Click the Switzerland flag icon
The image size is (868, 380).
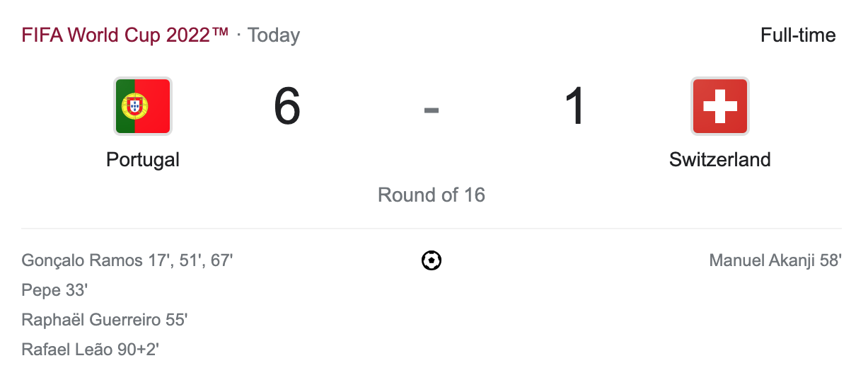(x=719, y=106)
